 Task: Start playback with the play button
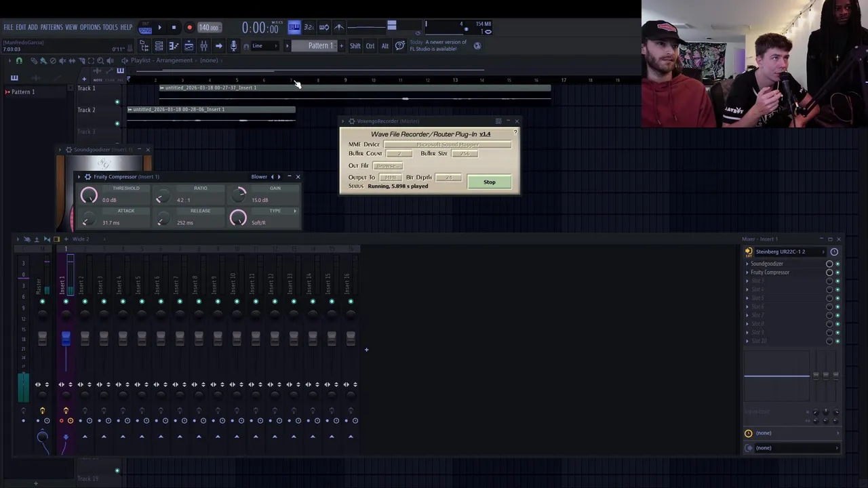pos(160,28)
